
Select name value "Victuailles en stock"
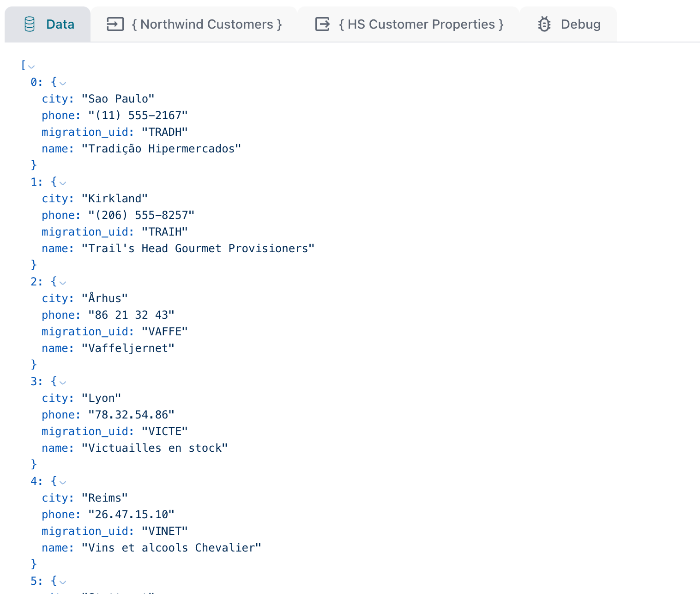point(155,448)
